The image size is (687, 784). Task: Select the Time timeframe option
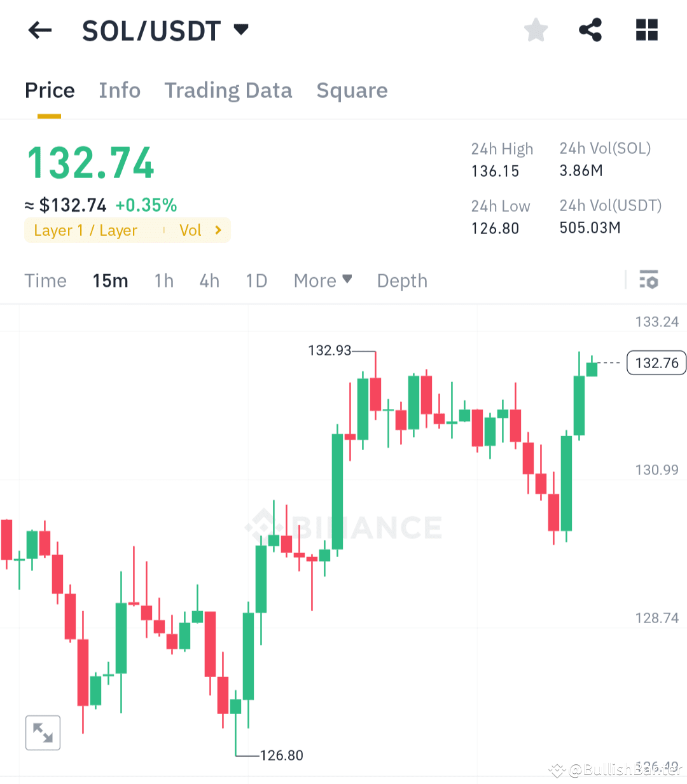coord(45,280)
